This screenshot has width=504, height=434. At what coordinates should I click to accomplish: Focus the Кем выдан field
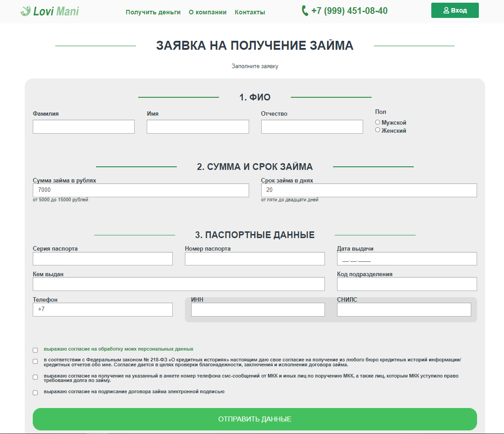[x=179, y=284]
